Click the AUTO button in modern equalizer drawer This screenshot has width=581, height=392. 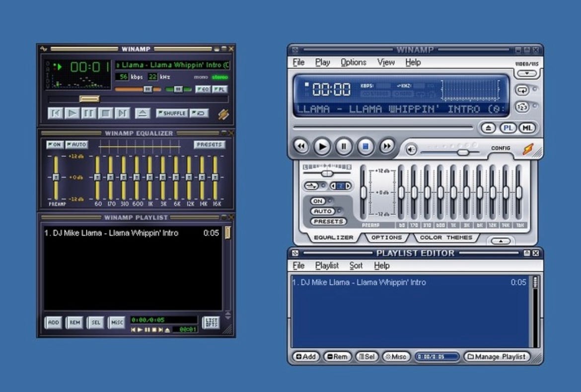pyautogui.click(x=323, y=211)
